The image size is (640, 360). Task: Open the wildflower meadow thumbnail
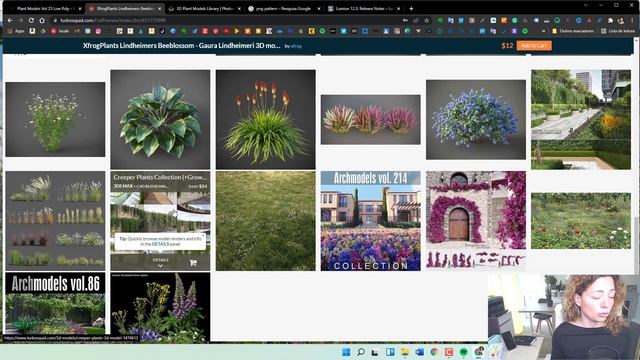(581, 221)
